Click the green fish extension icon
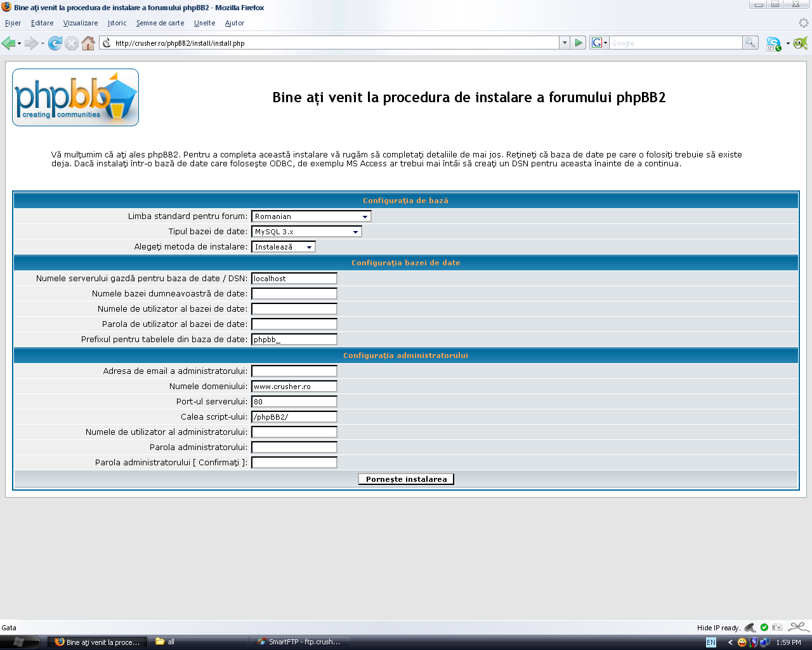 (801, 43)
